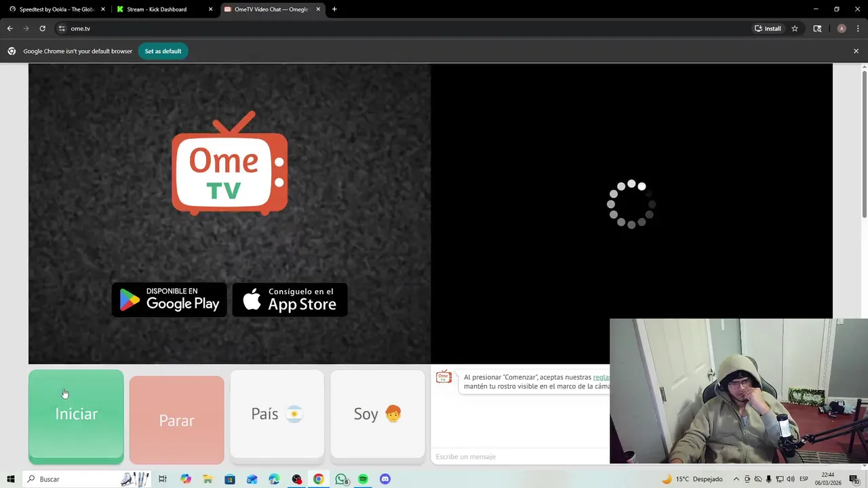Click the Buscar taskbar search box
Viewport: 868px width, 488px height.
[87, 479]
